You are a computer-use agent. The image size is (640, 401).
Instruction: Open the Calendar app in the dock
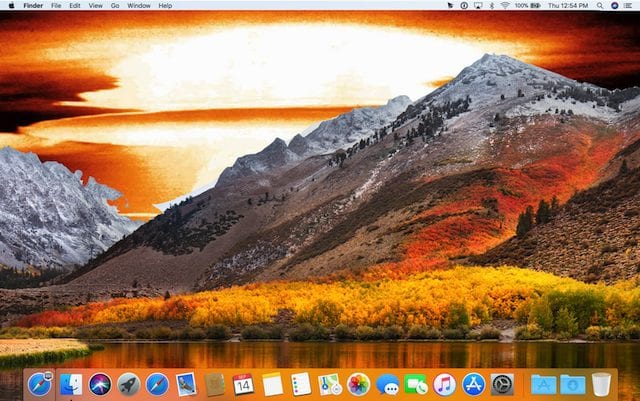coord(243,384)
